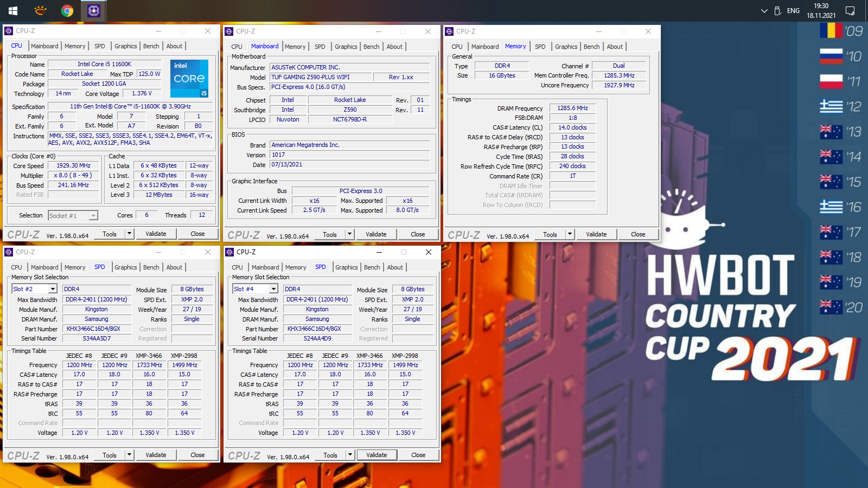Screen dimensions: 868x488
Task: Click CPU-Z icon in the Mainboard window title bar
Action: [229, 31]
